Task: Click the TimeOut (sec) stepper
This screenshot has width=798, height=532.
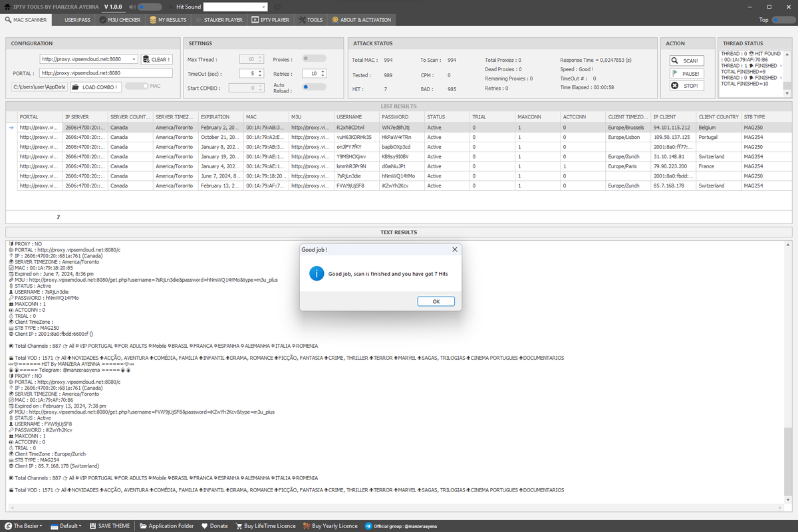Action: click(x=251, y=73)
